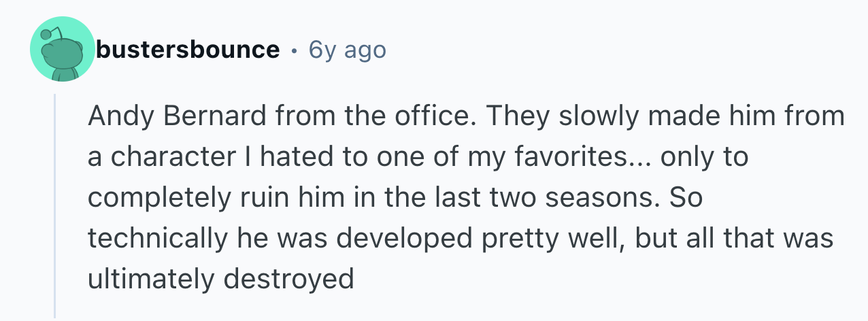Open the bustersbounce user profile link
This screenshot has height=321, width=868.
point(188,50)
